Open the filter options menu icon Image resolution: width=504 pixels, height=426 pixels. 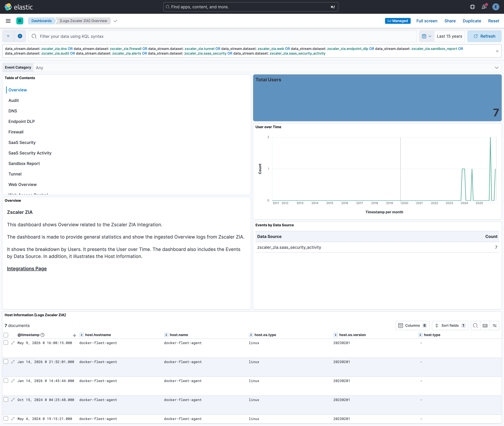8,36
